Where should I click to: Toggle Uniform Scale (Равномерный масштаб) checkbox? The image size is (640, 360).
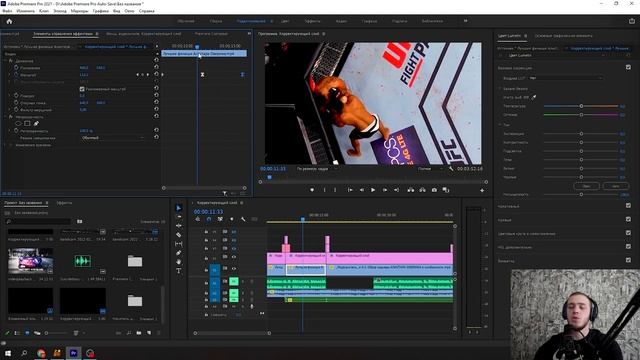(x=82, y=89)
